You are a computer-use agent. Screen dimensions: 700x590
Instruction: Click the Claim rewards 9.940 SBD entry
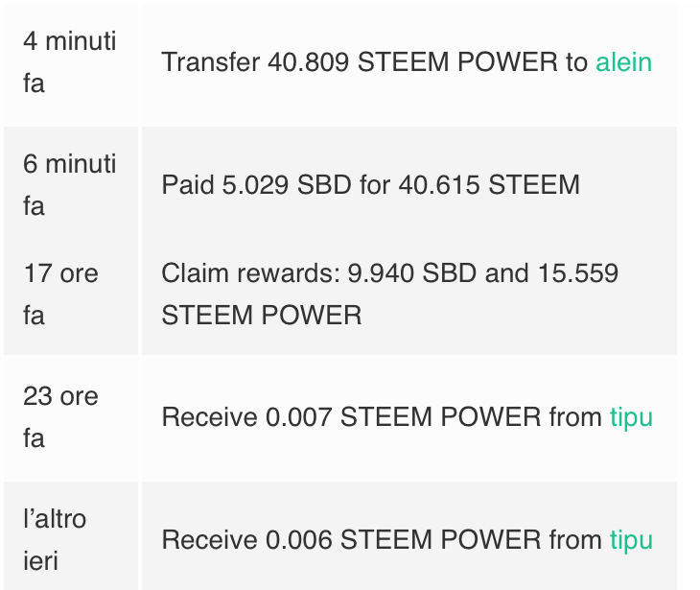click(x=389, y=294)
